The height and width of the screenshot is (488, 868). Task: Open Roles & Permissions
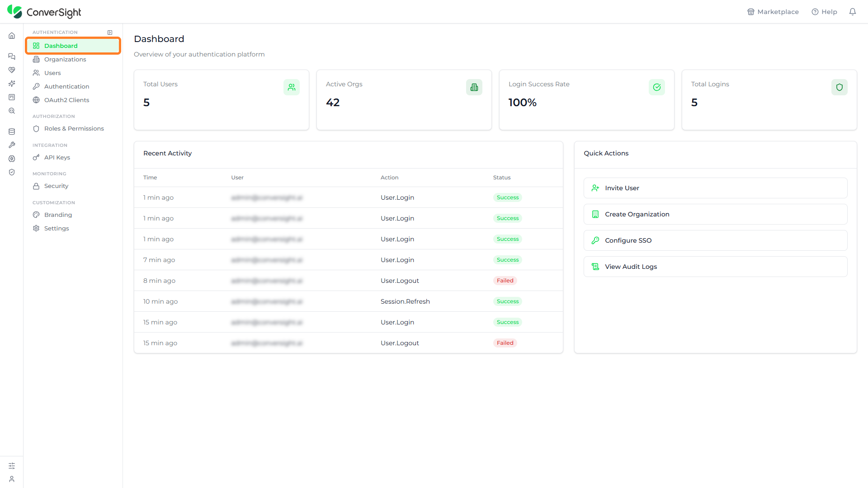click(x=73, y=128)
